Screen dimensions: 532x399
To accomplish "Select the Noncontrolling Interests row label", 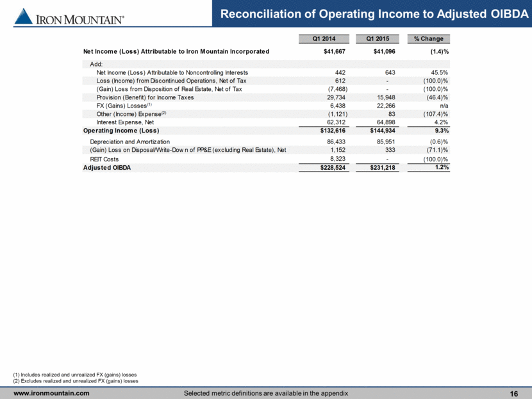I will point(172,72).
